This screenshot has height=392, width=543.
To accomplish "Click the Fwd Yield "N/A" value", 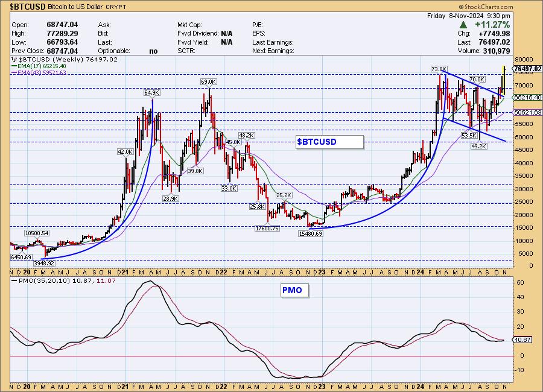I will (227, 42).
